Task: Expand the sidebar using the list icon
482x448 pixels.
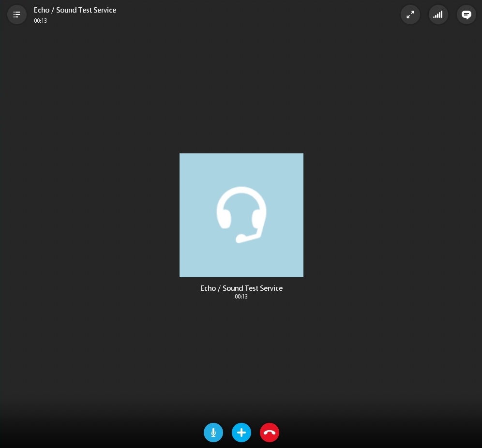Action: (16, 15)
